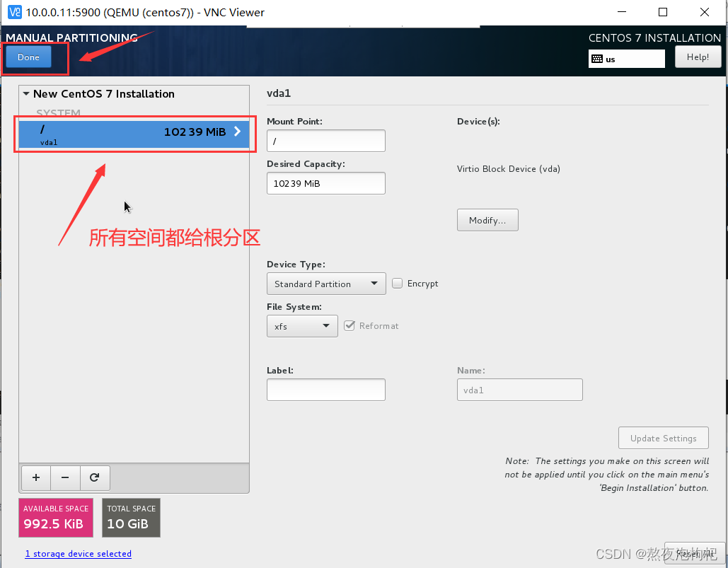Add a new mount point with plus icon
The image size is (728, 568).
[x=36, y=477]
